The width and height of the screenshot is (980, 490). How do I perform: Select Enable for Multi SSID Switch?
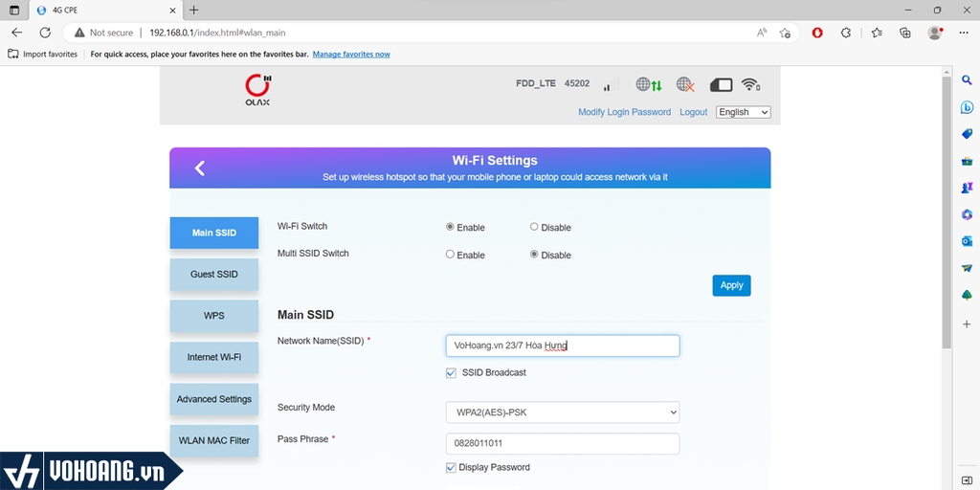click(x=450, y=255)
